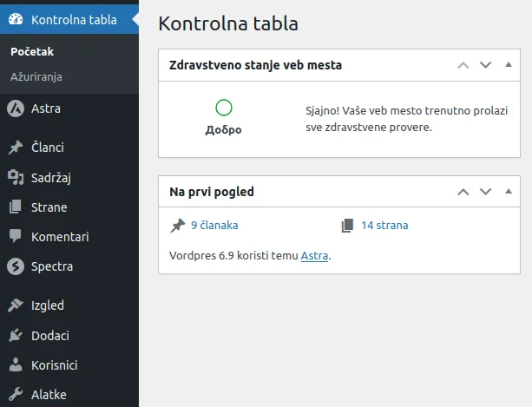Move Na prvi pogled panel down
This screenshot has width=532, height=407.
pyautogui.click(x=485, y=192)
